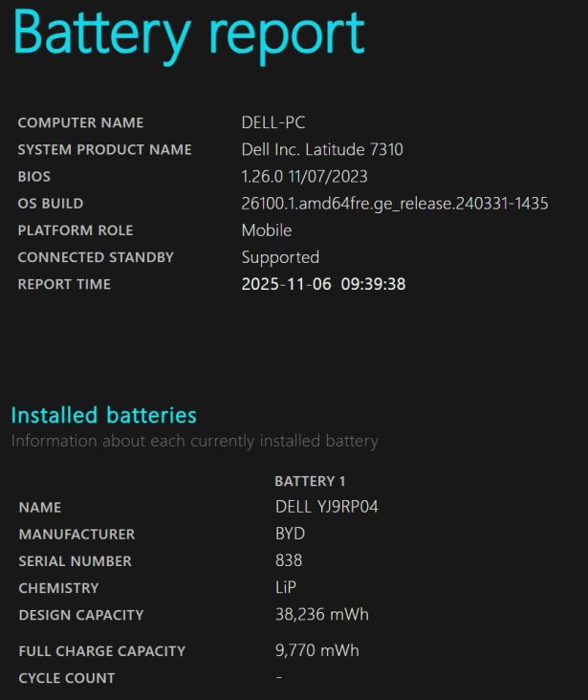Click the serial number 838
Viewport: 588px width, 700px height.
tap(289, 560)
